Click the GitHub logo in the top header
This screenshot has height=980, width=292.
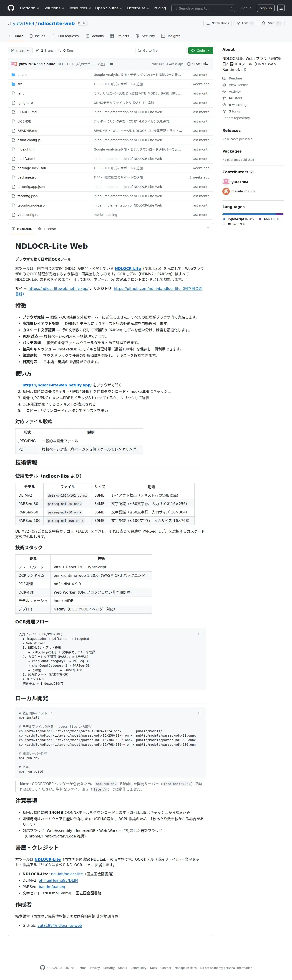(x=11, y=8)
